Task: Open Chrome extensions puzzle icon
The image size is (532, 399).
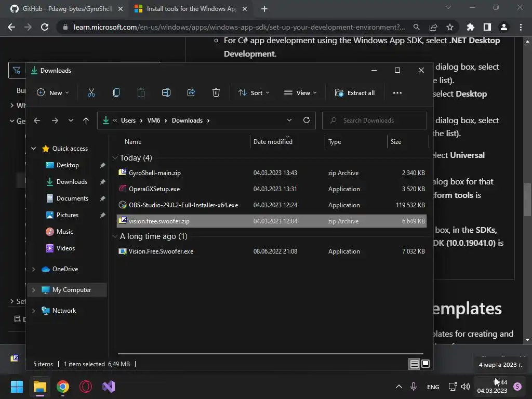Action: [x=470, y=27]
